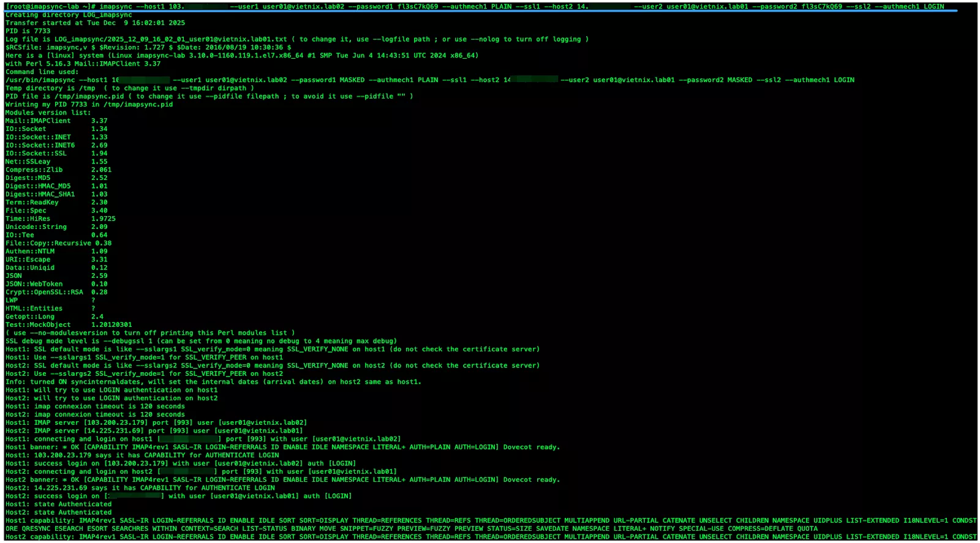Select the "PID is 7733" line
Viewport: 980px width, 543px height.
click(28, 31)
